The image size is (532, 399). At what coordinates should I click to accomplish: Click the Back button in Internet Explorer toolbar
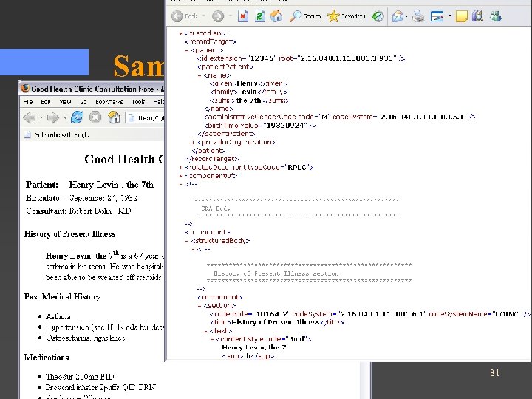click(x=185, y=16)
